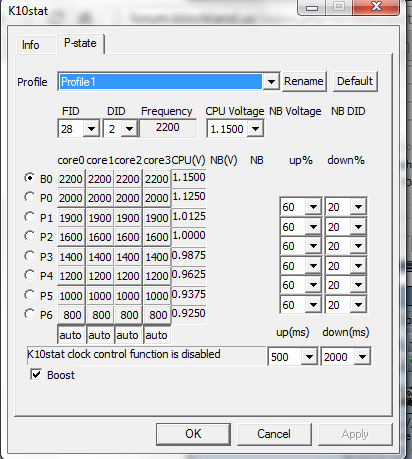The height and width of the screenshot is (459, 412).
Task: Click the Frequency field showing 2200
Action: click(x=168, y=128)
